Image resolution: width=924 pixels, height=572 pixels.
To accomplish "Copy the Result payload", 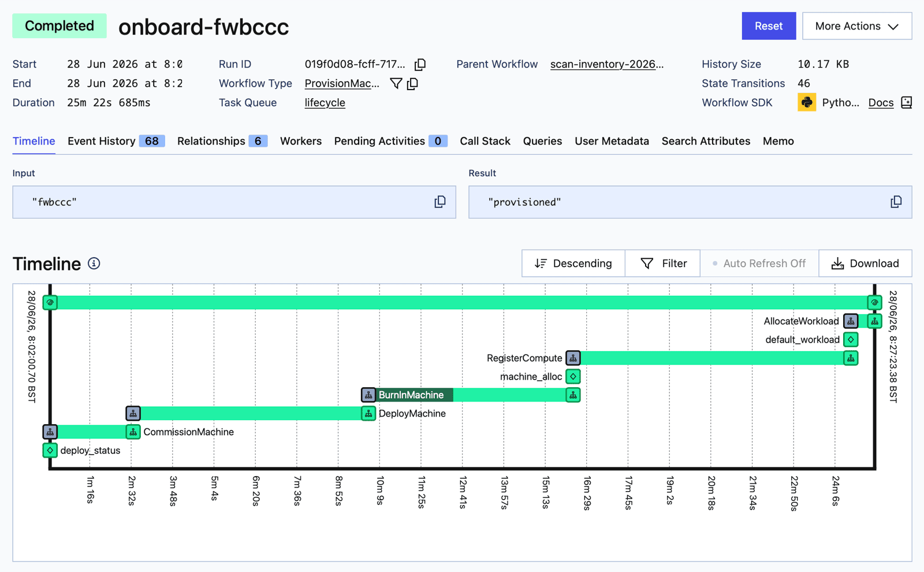I will click(896, 202).
